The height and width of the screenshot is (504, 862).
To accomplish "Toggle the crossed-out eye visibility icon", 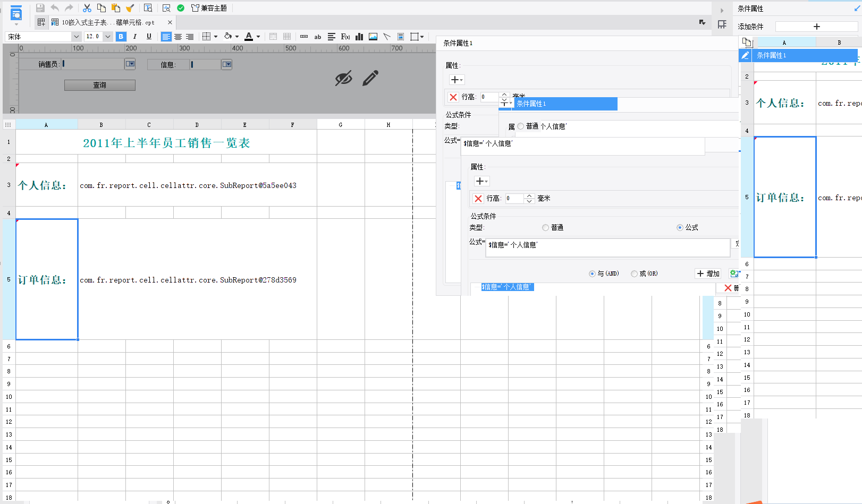I will click(x=343, y=78).
